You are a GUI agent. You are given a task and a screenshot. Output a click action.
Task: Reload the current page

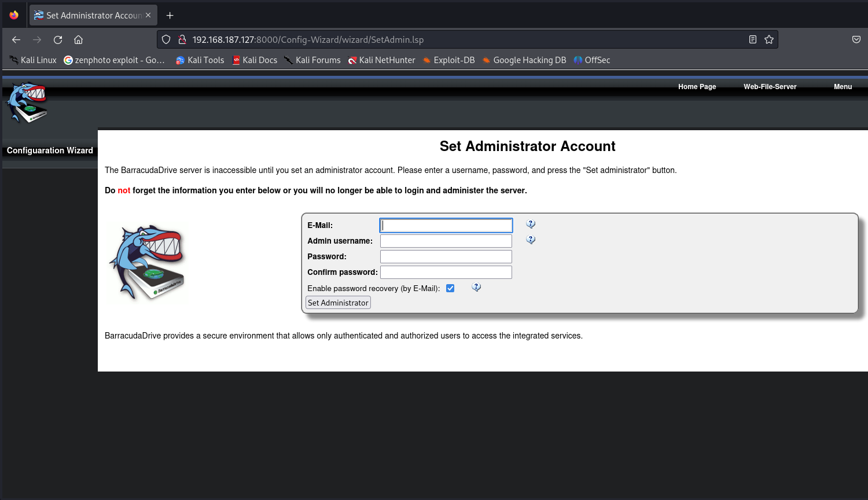tap(58, 40)
